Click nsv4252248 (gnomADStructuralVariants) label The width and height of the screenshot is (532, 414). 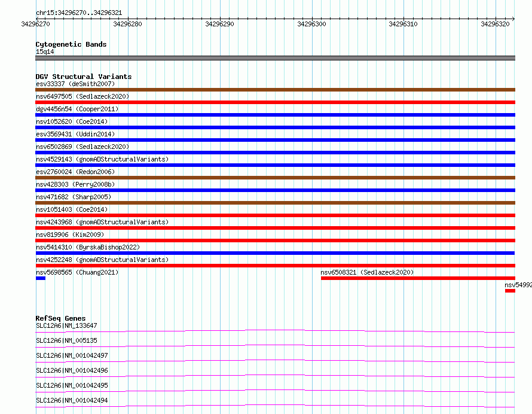tap(102, 260)
